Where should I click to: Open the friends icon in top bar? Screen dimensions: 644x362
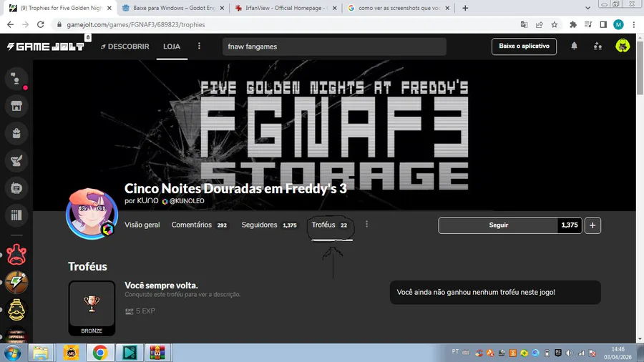[597, 47]
